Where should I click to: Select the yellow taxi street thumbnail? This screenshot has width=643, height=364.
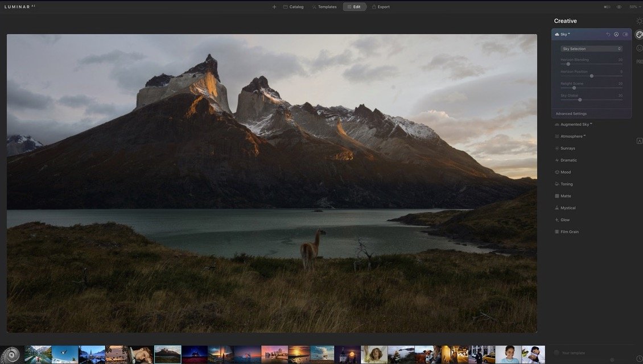[x=481, y=354]
